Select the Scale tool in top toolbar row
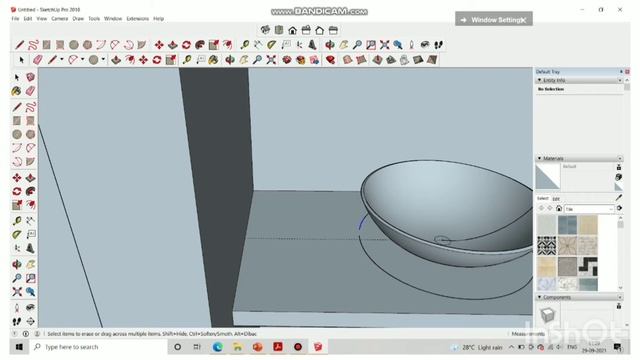Viewport: 640px width, 360px height. [x=213, y=45]
